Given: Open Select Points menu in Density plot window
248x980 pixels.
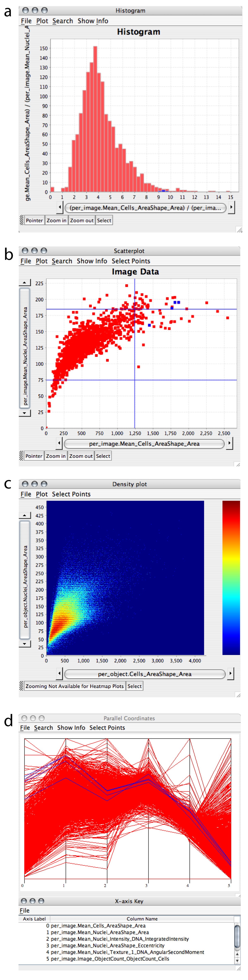Looking at the screenshot, I should tap(71, 494).
